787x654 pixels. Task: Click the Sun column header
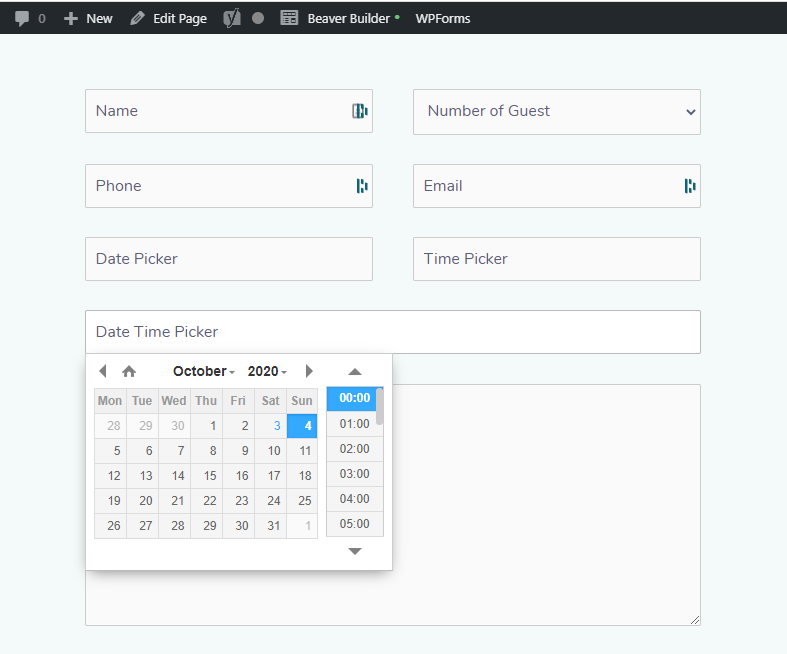tap(302, 401)
